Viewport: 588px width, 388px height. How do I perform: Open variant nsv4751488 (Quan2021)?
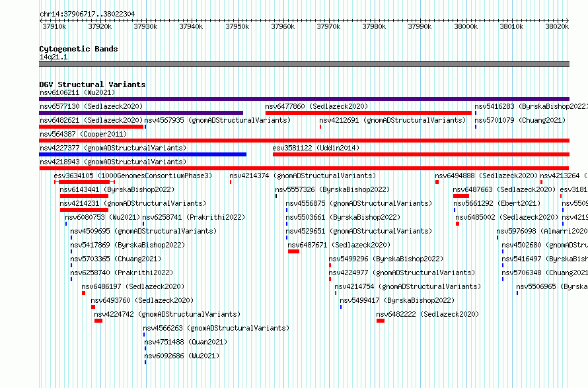coord(186,342)
